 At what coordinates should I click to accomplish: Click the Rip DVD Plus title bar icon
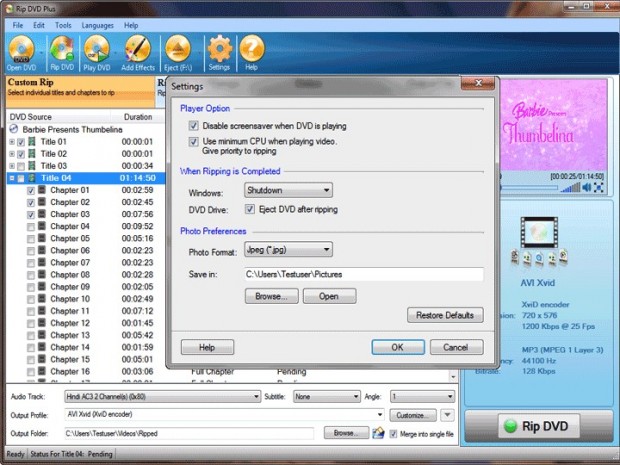tap(9, 8)
